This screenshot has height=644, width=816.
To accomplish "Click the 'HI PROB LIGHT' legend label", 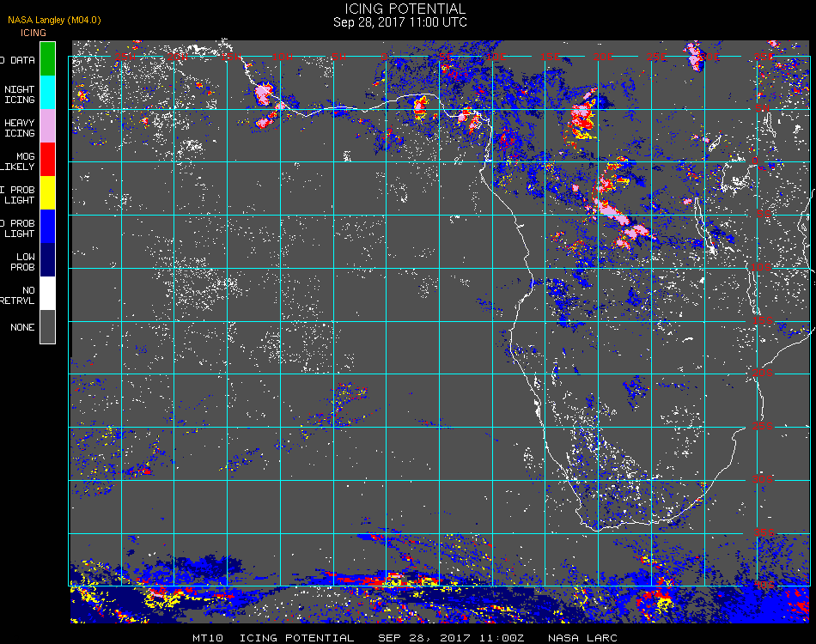I will pyautogui.click(x=17, y=195).
